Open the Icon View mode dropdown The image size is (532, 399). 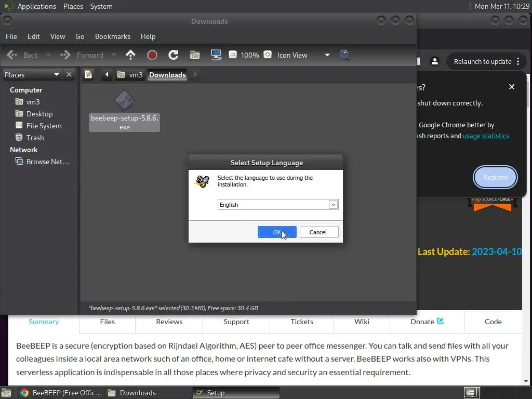(303, 55)
